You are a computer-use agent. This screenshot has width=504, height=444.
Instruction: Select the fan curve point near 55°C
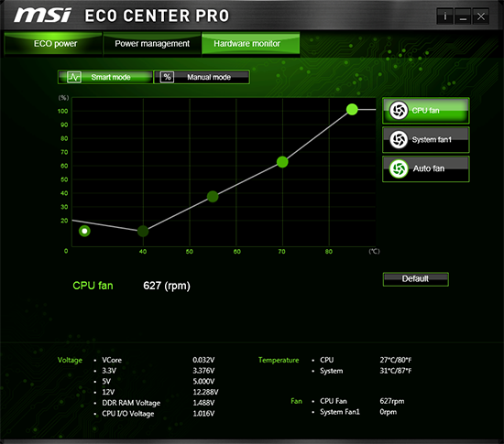tap(213, 197)
